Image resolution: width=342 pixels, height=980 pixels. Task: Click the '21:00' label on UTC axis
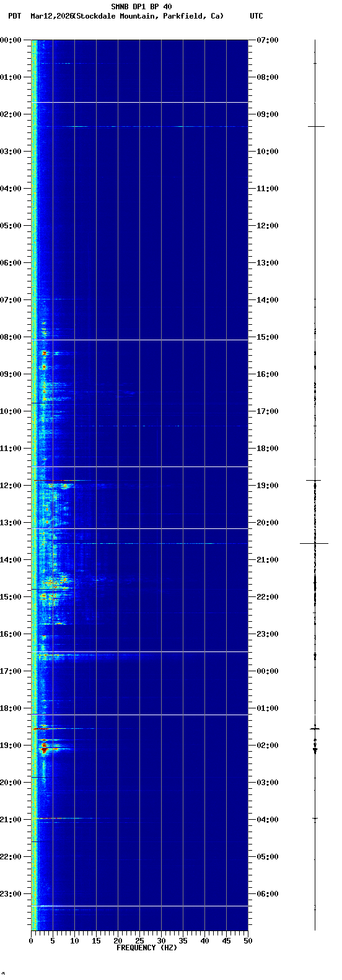[268, 560]
